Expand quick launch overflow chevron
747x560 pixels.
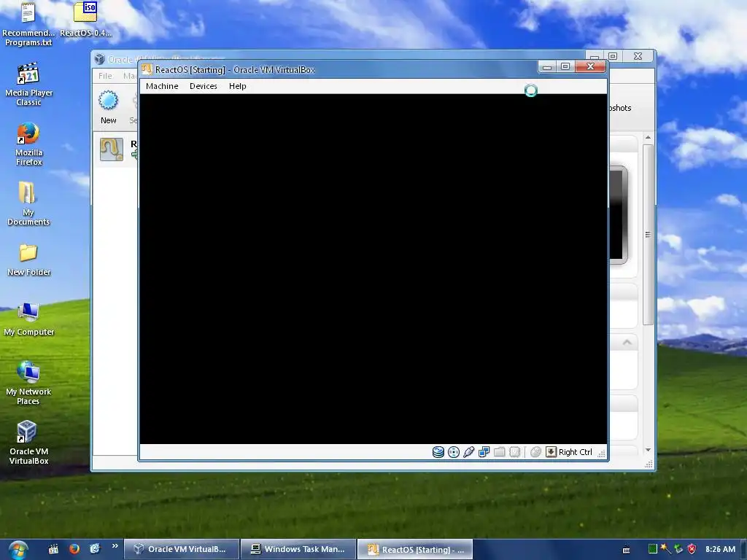[x=115, y=546]
